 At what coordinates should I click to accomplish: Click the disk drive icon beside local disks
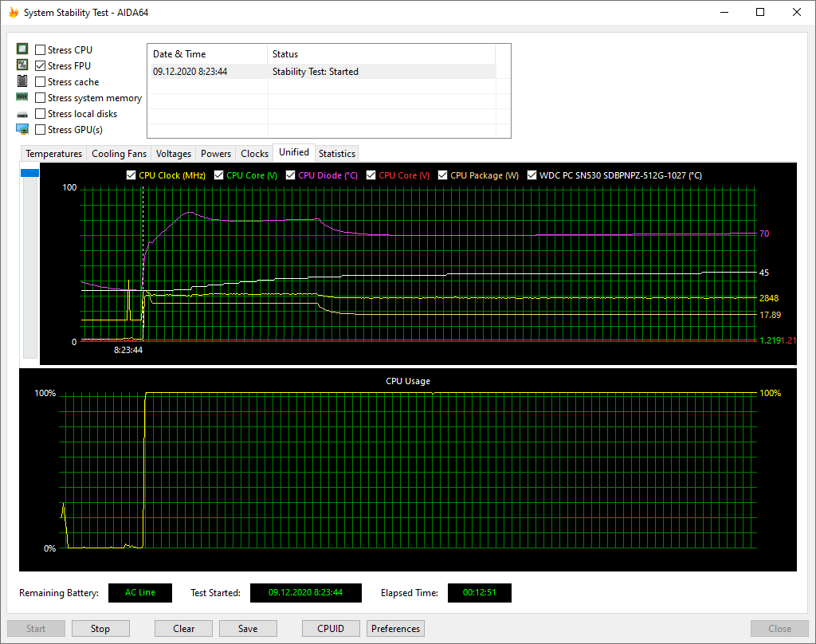click(x=22, y=114)
